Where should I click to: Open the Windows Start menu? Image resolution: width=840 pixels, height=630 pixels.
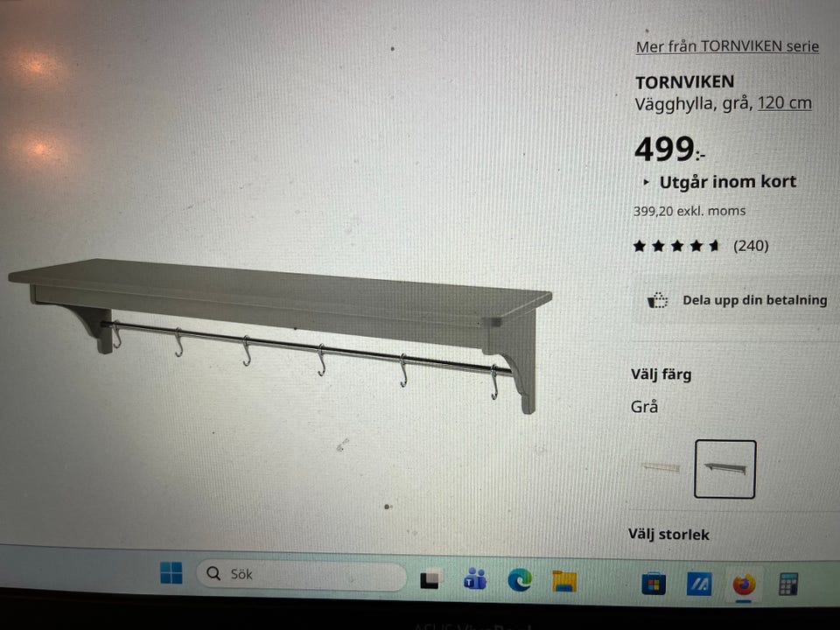[171, 572]
